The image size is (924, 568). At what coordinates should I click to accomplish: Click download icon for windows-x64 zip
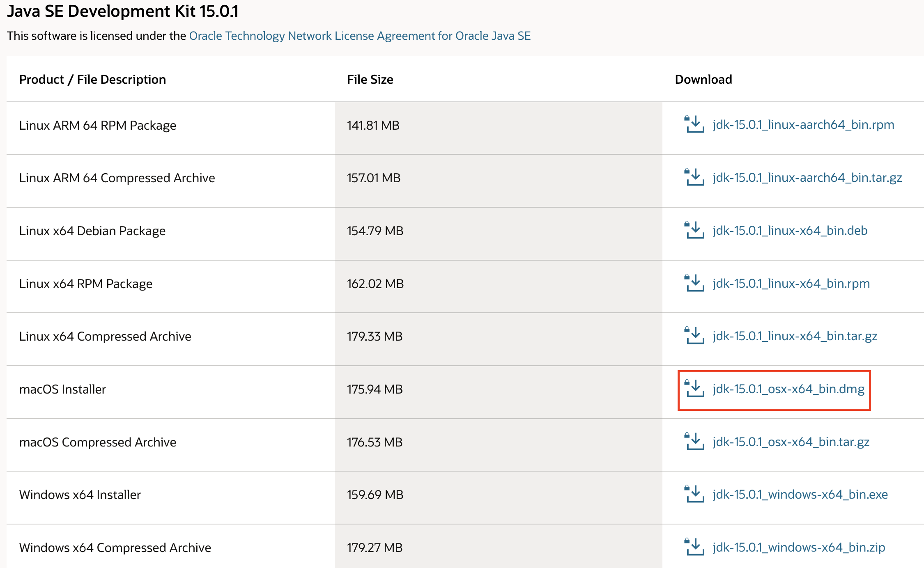click(694, 547)
